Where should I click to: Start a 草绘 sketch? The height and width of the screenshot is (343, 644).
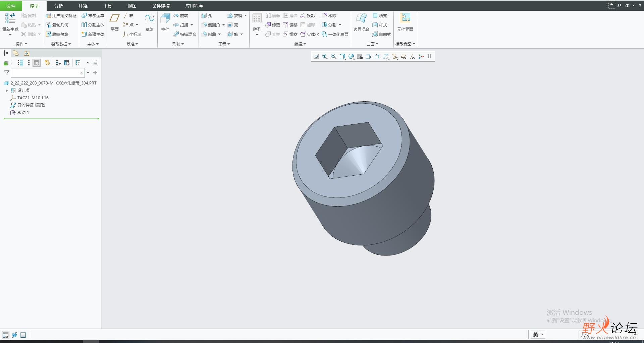(150, 23)
